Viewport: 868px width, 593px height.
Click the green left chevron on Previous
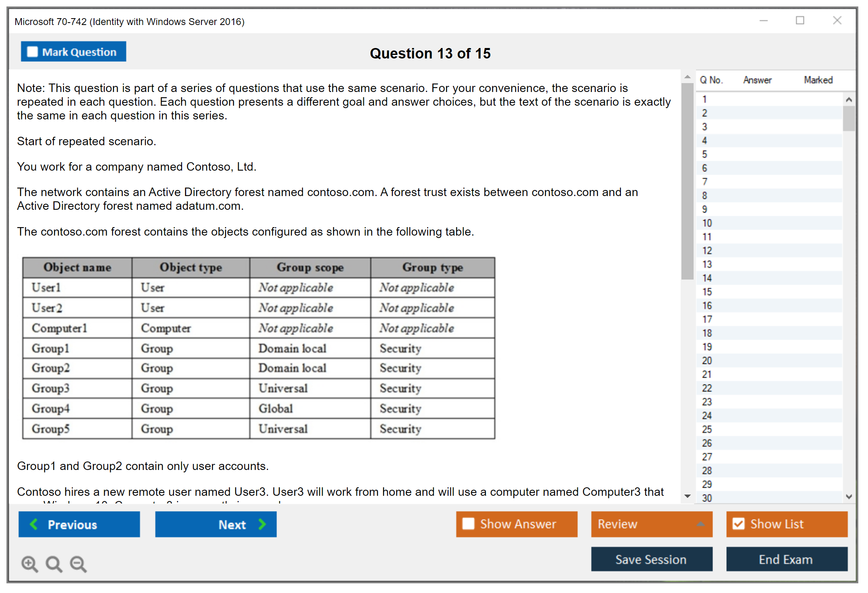(x=34, y=524)
